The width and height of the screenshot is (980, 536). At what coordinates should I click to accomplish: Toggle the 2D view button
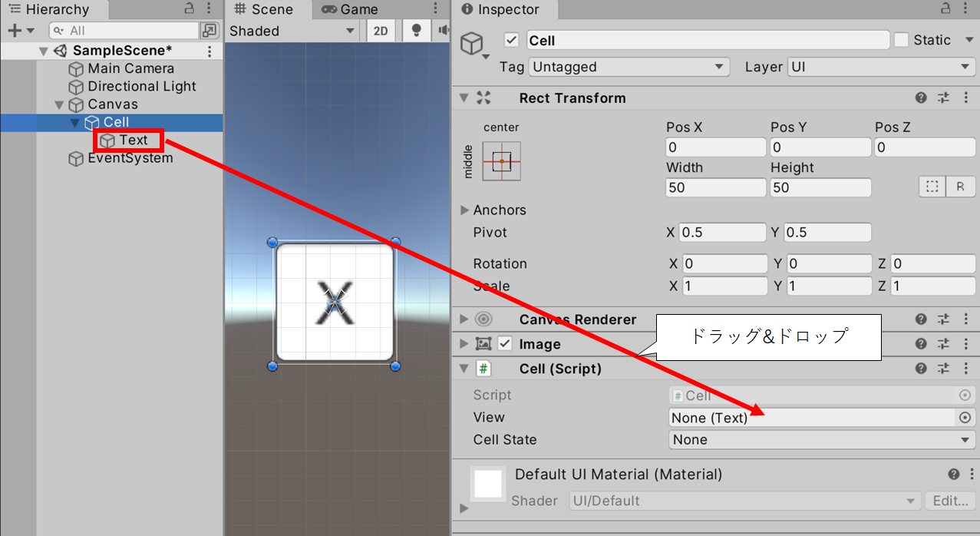[380, 31]
